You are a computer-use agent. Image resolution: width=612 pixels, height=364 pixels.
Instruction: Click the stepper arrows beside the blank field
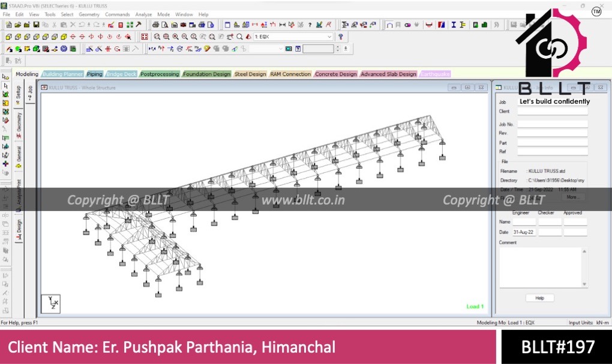(x=338, y=49)
